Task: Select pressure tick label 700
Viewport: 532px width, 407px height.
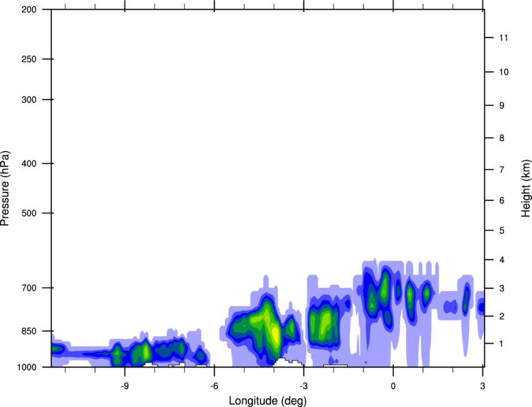Action: point(29,288)
